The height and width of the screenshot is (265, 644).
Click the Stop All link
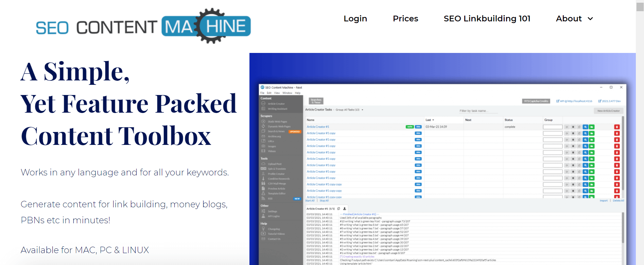pyautogui.click(x=324, y=201)
